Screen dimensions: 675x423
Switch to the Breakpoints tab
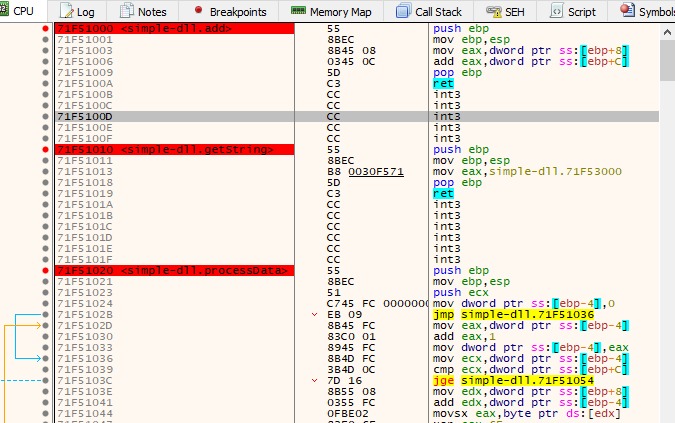point(229,11)
